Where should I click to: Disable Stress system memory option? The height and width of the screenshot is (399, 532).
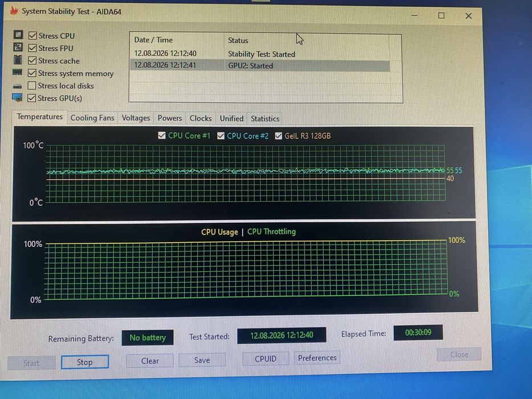pyautogui.click(x=32, y=73)
